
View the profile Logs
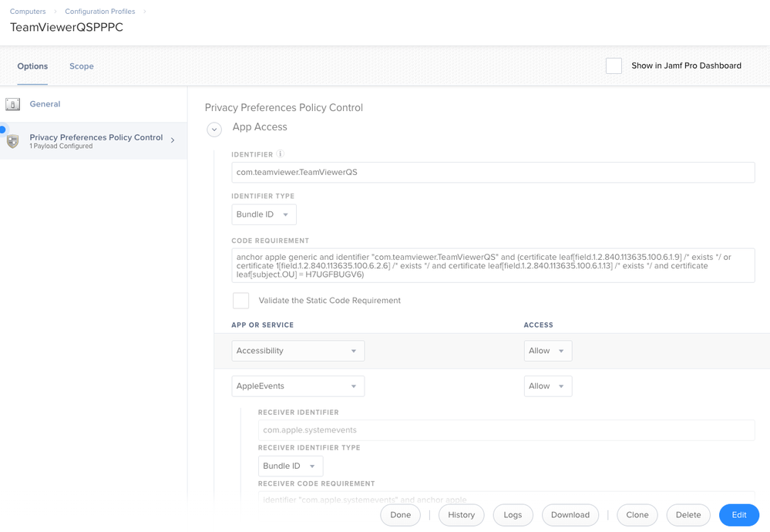point(513,515)
